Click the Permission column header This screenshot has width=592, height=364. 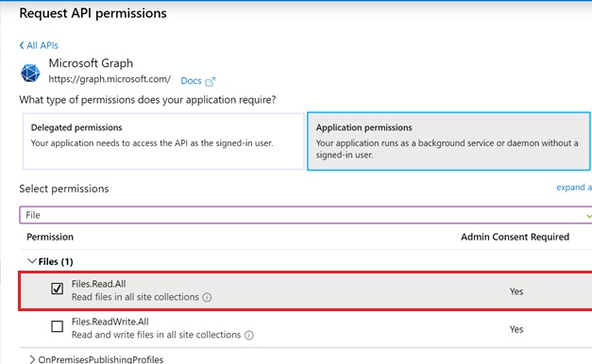[x=50, y=237]
